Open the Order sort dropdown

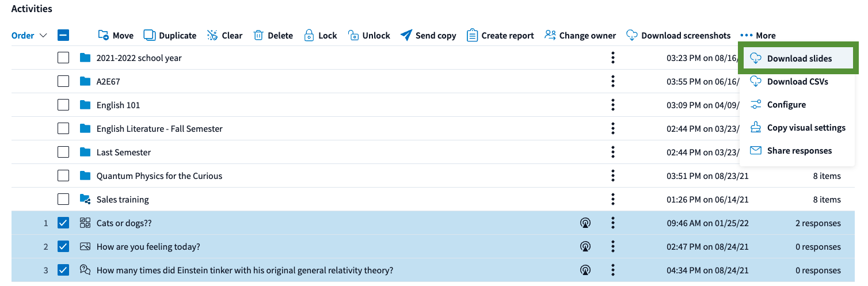(29, 36)
